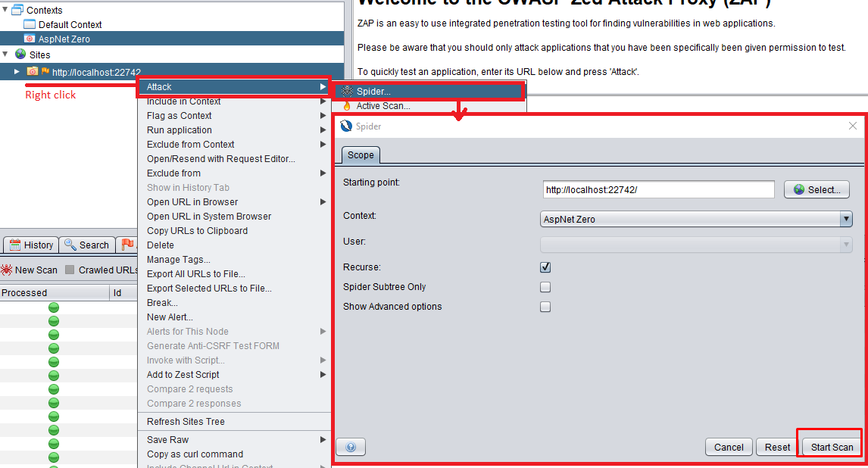Choose New Alert... menu entry
The width and height of the screenshot is (868, 468).
(x=235, y=317)
